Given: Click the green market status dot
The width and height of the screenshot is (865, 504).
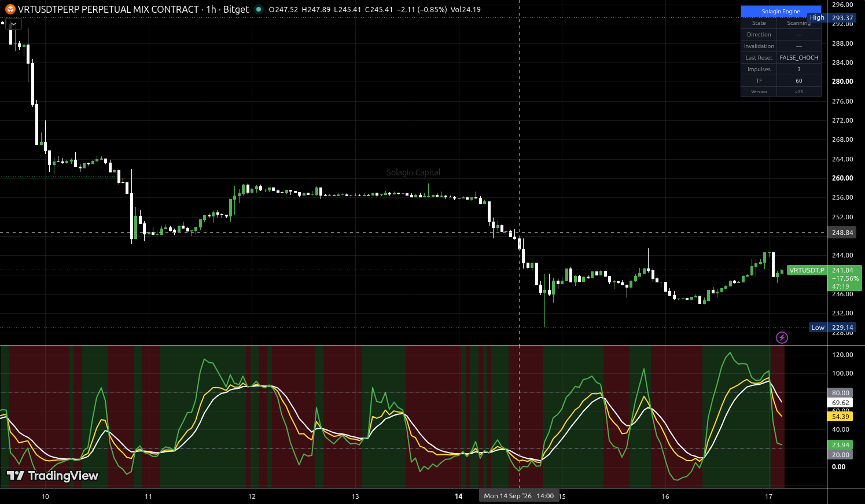Looking at the screenshot, I should [x=259, y=9].
